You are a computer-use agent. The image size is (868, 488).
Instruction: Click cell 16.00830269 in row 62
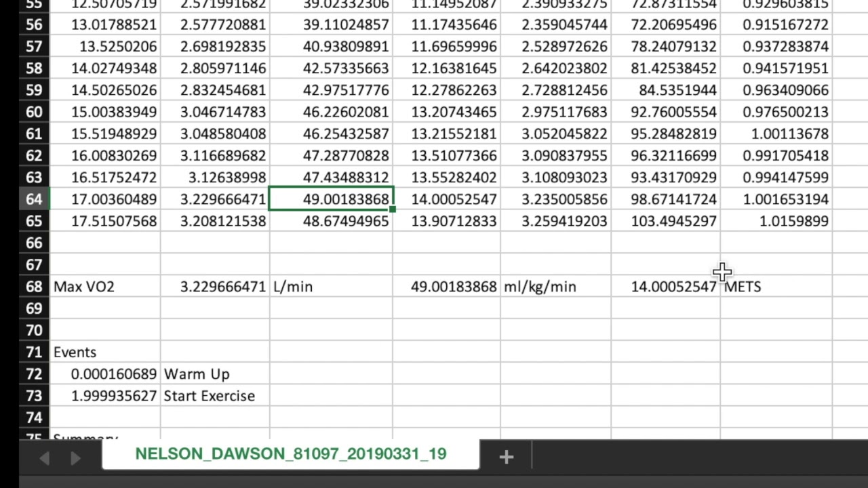pyautogui.click(x=105, y=156)
